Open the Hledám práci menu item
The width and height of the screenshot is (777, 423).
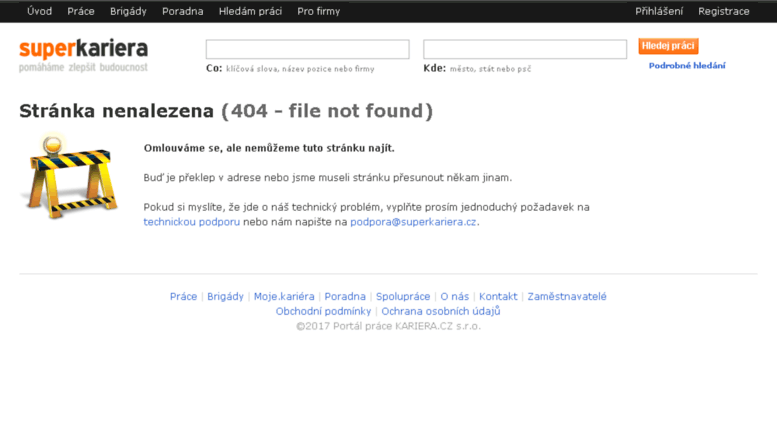click(250, 11)
